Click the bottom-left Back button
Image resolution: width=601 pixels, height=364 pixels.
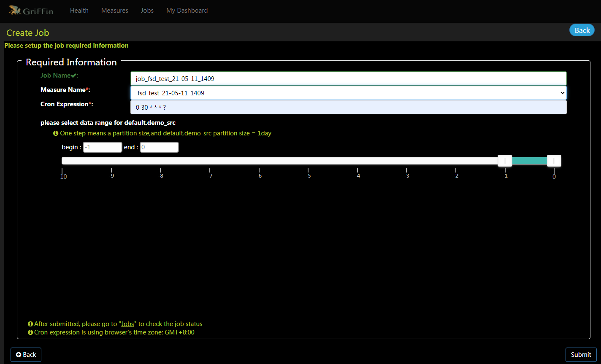point(26,355)
